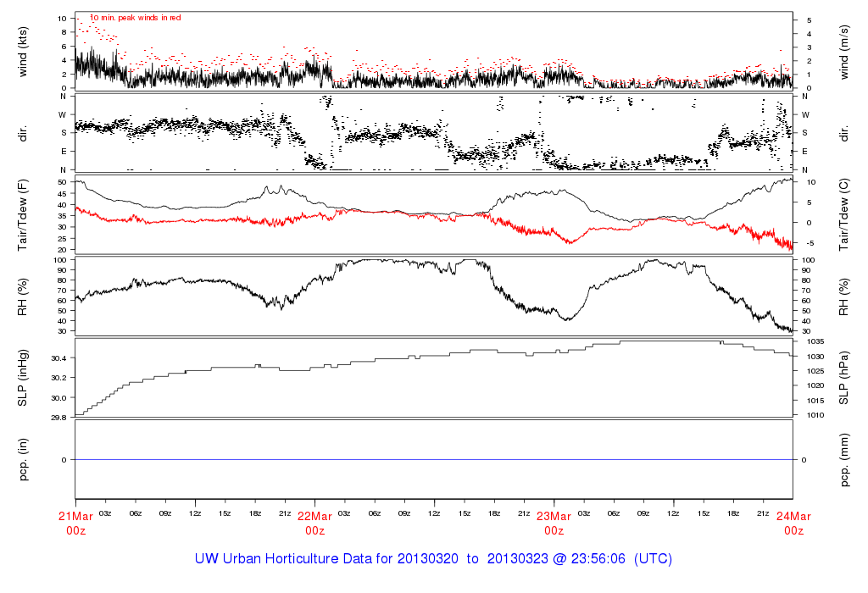This screenshot has height=593, width=868.
Task: Click the '24Mar 00z' date label
Action: click(x=793, y=524)
